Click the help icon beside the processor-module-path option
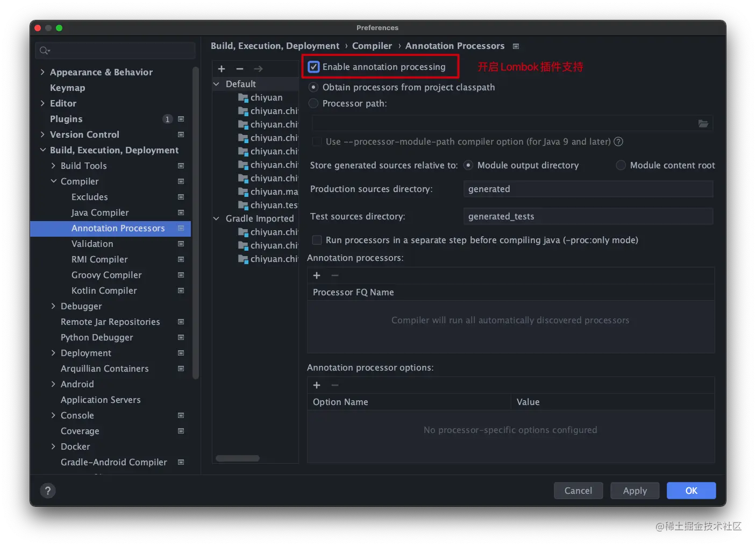756x546 pixels. tap(618, 141)
